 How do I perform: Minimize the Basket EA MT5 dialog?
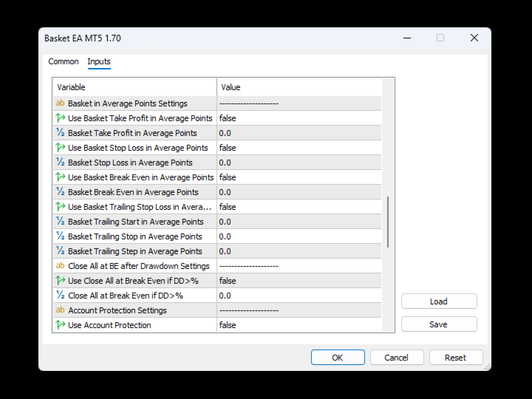pos(407,38)
